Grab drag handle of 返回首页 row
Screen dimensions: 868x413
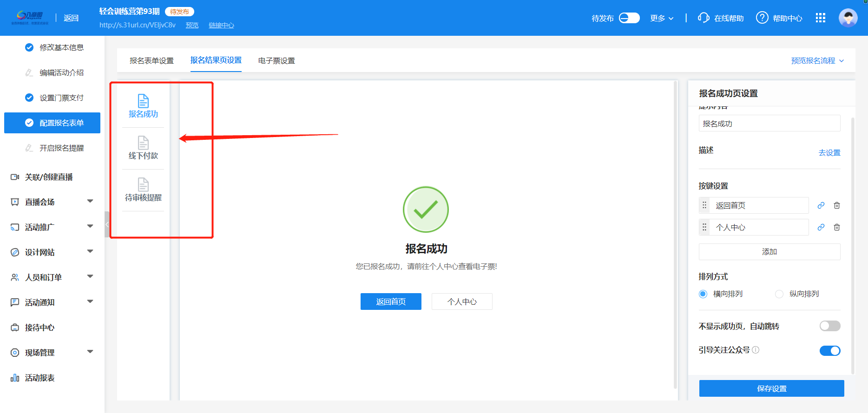tap(704, 205)
